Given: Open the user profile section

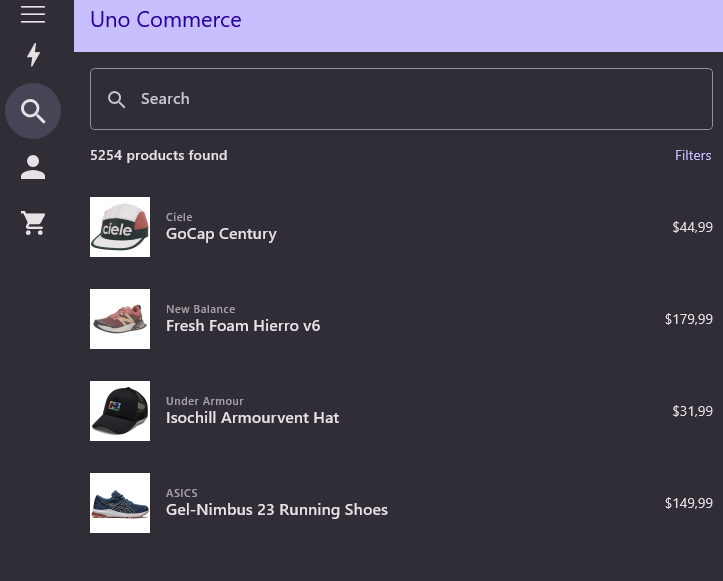Looking at the screenshot, I should [33, 167].
